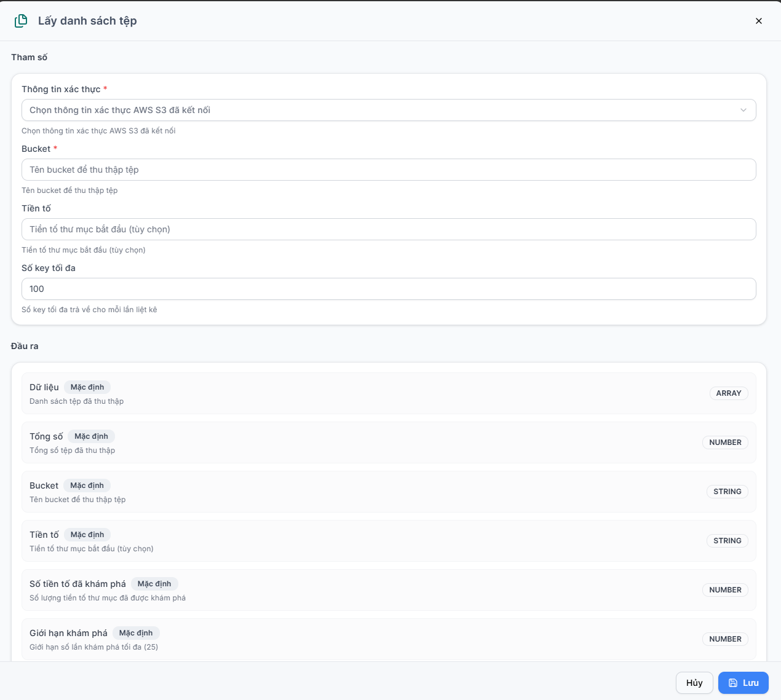Click NUMBER badge in Tổng số row
The height and width of the screenshot is (700, 781).
click(725, 442)
